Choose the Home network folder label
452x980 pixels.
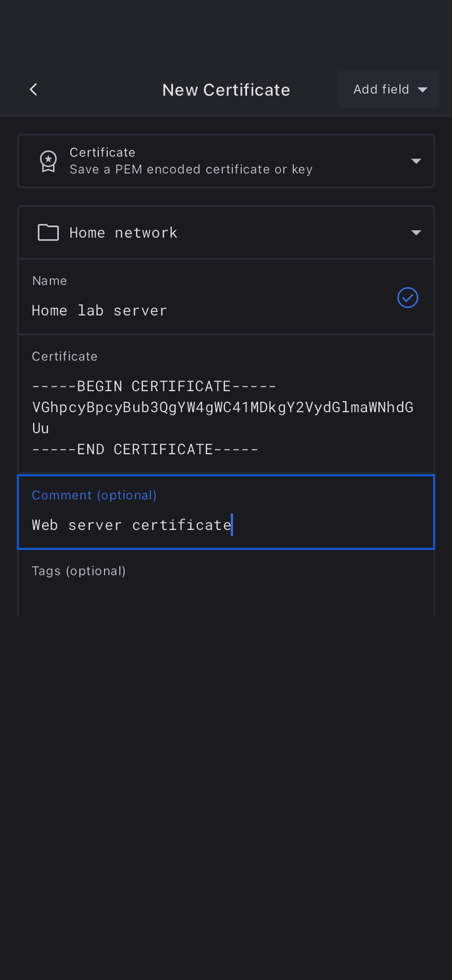(x=124, y=232)
